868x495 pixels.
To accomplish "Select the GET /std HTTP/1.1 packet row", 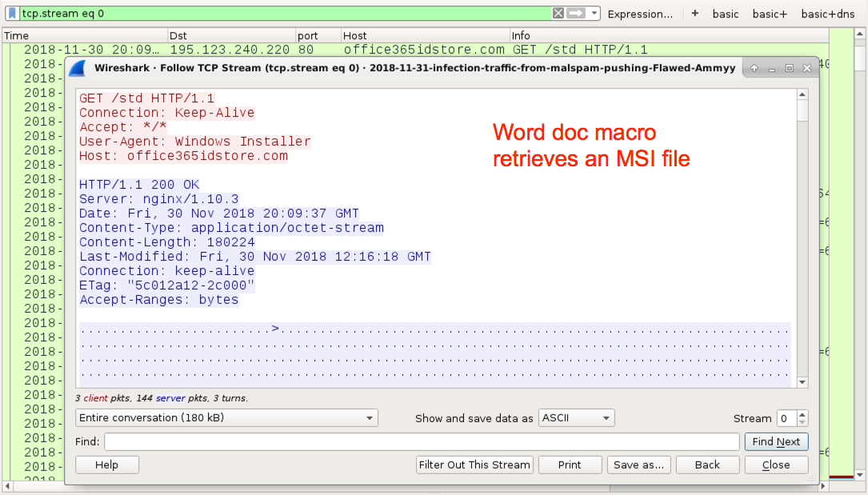I will [415, 50].
